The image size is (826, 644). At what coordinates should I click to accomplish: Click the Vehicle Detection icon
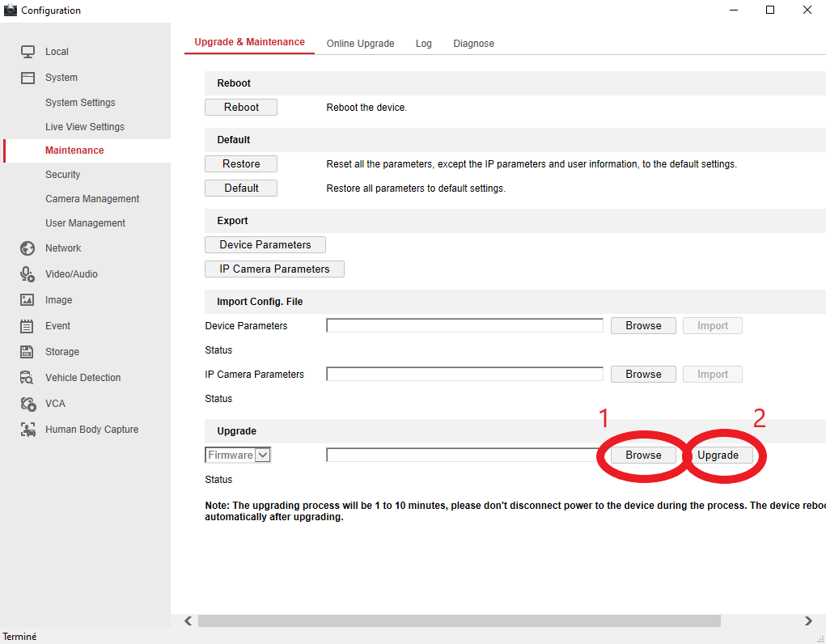[27, 377]
